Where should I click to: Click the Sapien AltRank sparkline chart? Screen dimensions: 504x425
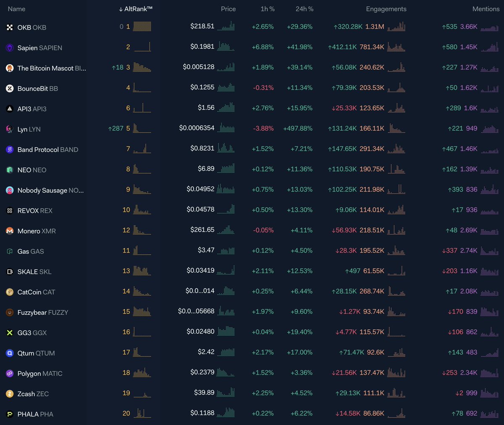142,47
